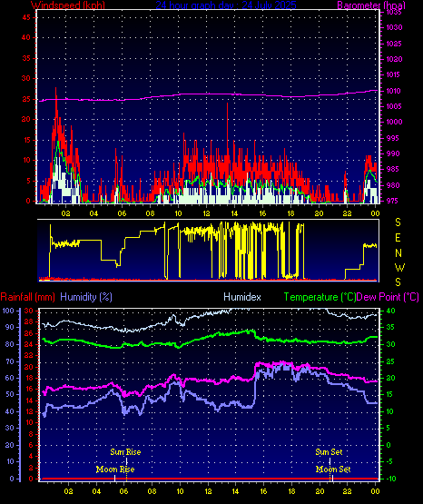Click barometer axis value 1035
The height and width of the screenshot is (504, 423).
click(x=394, y=13)
